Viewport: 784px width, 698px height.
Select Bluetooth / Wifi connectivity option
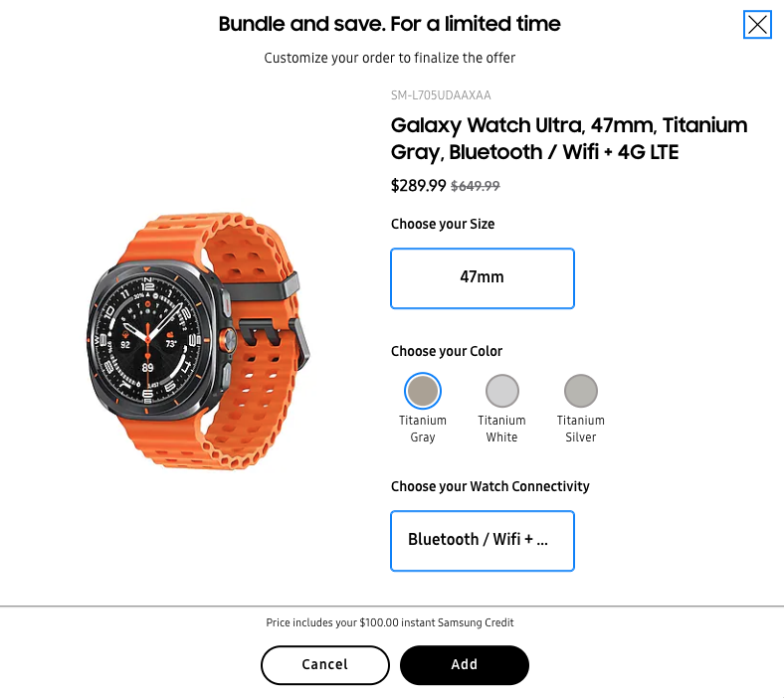pos(483,540)
